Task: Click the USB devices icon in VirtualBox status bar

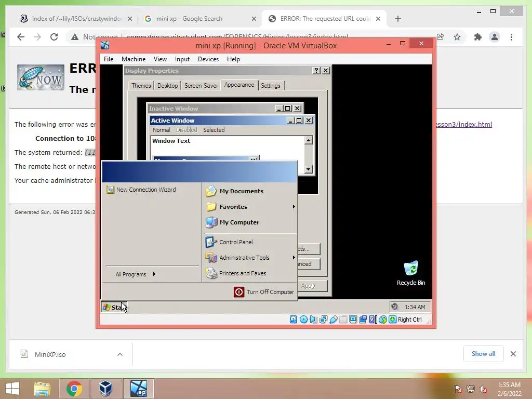Action: [333, 320]
